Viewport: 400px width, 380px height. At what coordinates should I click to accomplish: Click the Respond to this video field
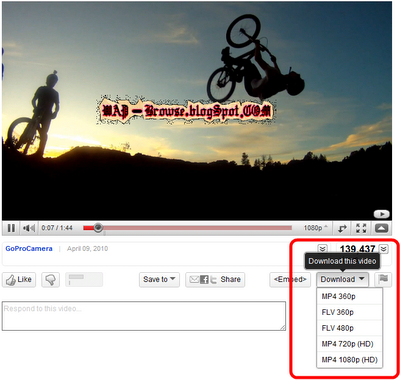144,316
